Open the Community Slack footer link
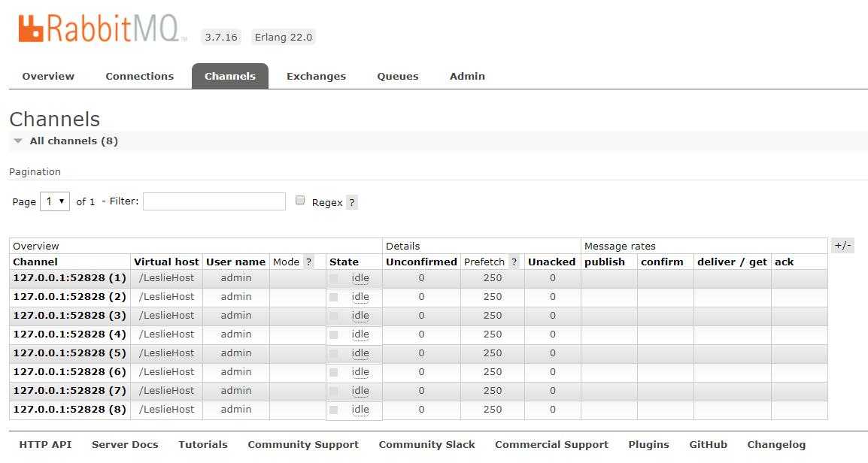Viewport: 868px width, 463px height. click(x=426, y=445)
